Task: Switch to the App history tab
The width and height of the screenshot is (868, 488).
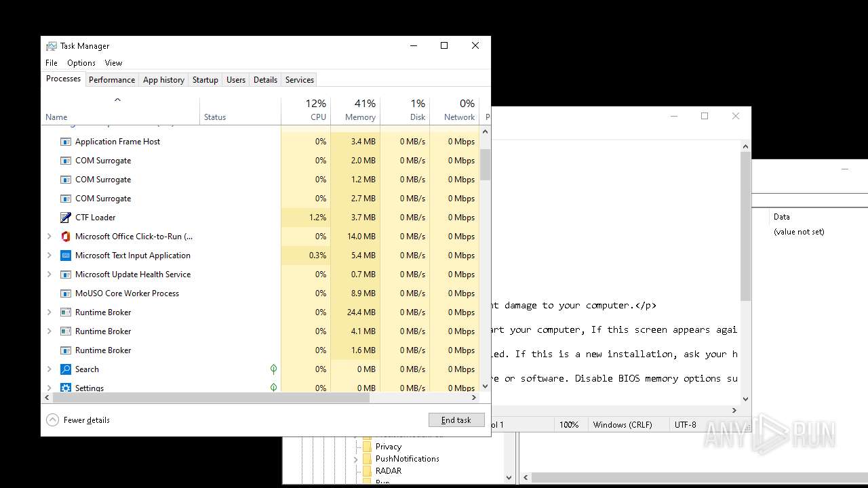Action: pos(163,80)
